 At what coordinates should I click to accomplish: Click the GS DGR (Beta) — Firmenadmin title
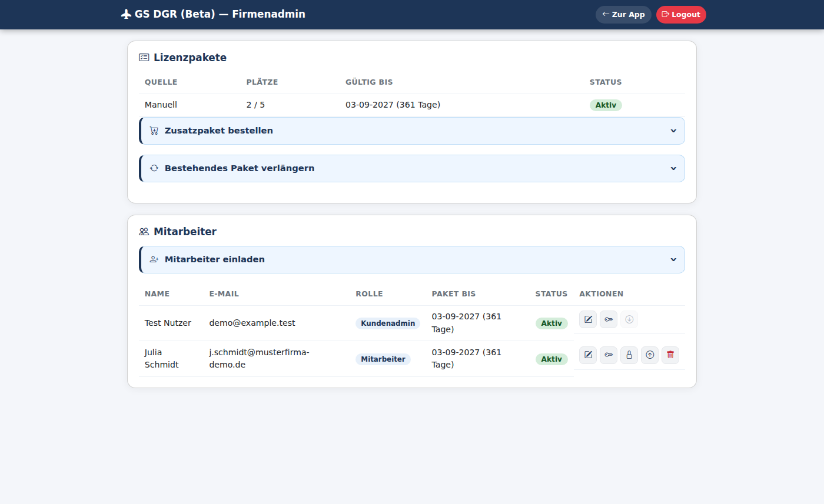tap(220, 14)
